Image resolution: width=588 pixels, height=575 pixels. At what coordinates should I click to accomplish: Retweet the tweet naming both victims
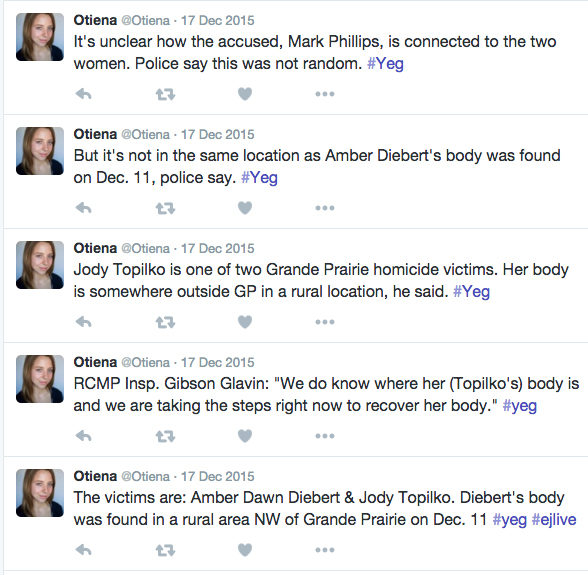[165, 550]
